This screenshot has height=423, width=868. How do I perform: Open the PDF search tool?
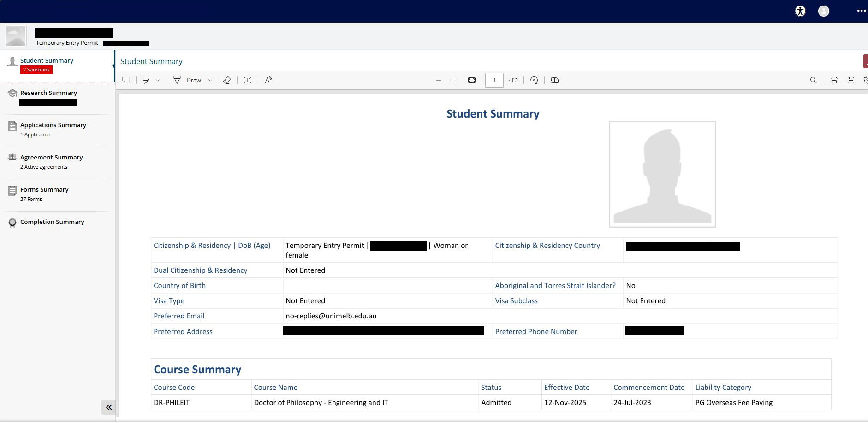[814, 80]
